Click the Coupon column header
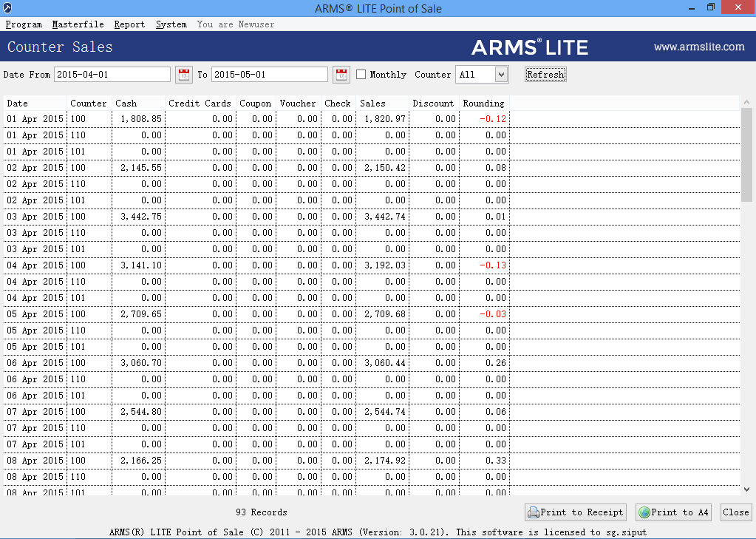Screen dimensions: 756x539 256,104
